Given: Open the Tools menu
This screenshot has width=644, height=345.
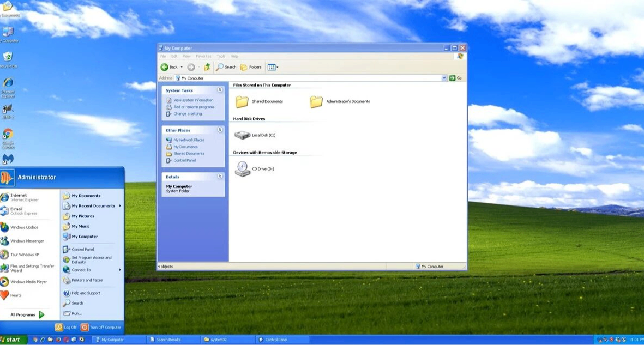Looking at the screenshot, I should [x=221, y=56].
